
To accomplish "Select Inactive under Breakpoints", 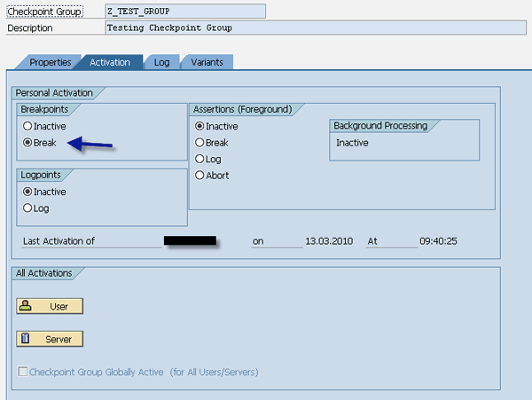I will 28,126.
